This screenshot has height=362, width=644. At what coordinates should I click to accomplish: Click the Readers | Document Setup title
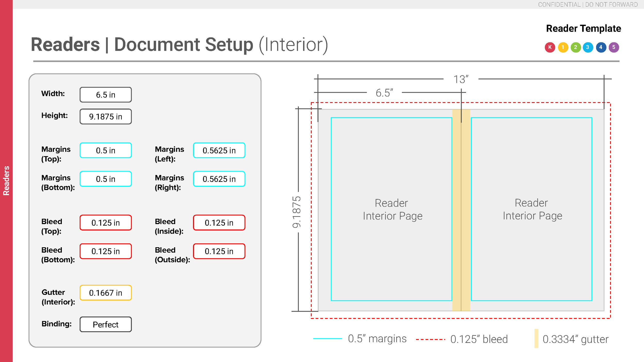[x=179, y=45]
